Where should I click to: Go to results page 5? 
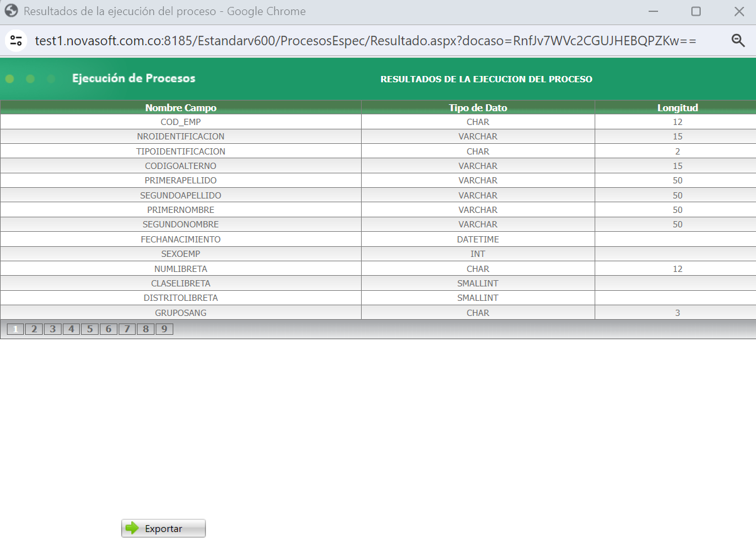coord(90,329)
